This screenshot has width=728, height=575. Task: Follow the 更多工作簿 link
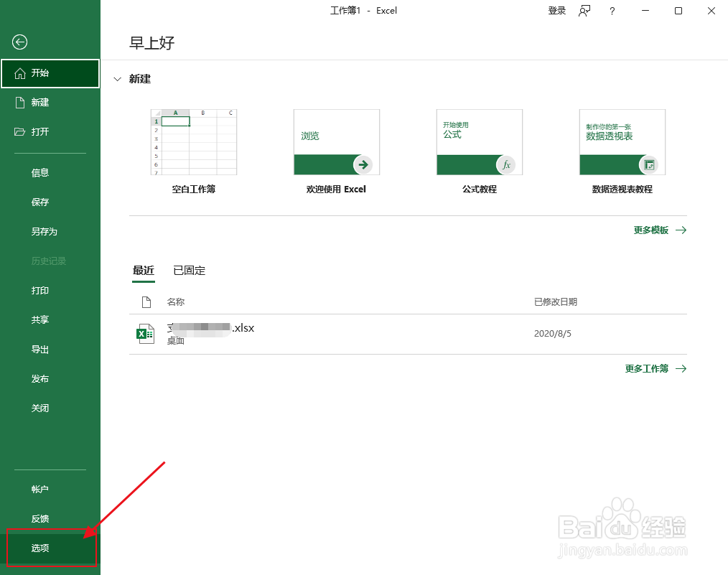pyautogui.click(x=647, y=368)
